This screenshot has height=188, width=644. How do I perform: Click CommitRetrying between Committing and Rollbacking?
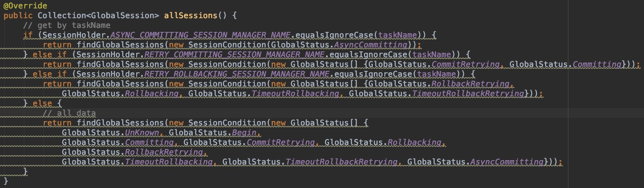280,142
